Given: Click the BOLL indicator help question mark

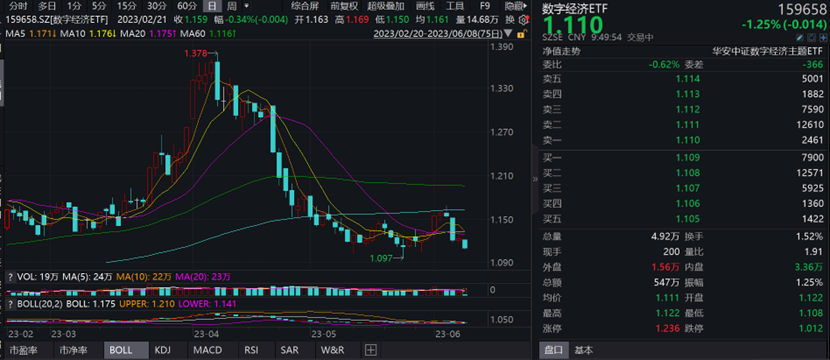Looking at the screenshot, I should coord(10,304).
